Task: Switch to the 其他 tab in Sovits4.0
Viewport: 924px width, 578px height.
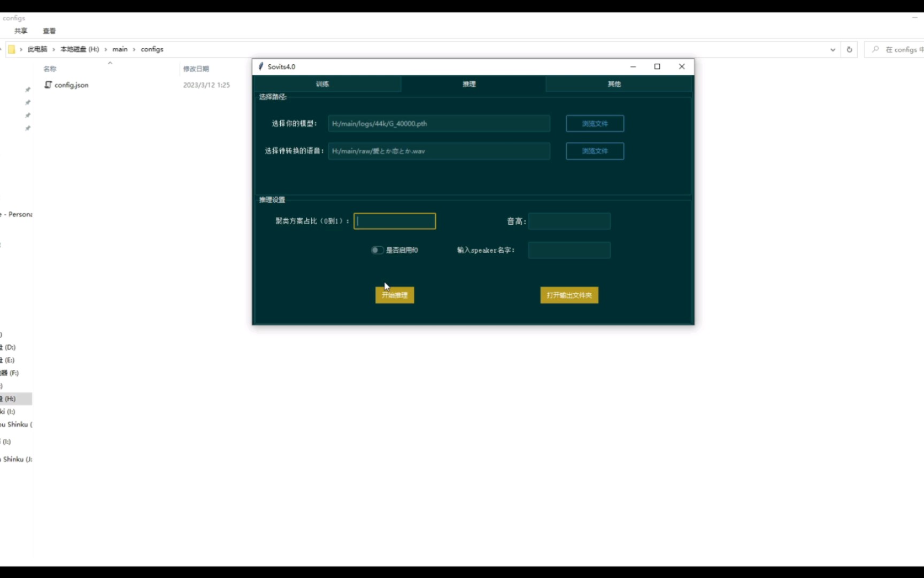Action: click(614, 83)
